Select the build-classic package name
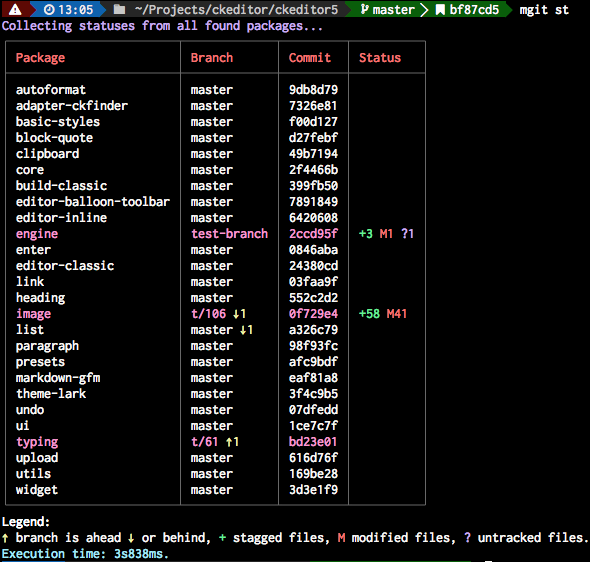 (x=61, y=186)
